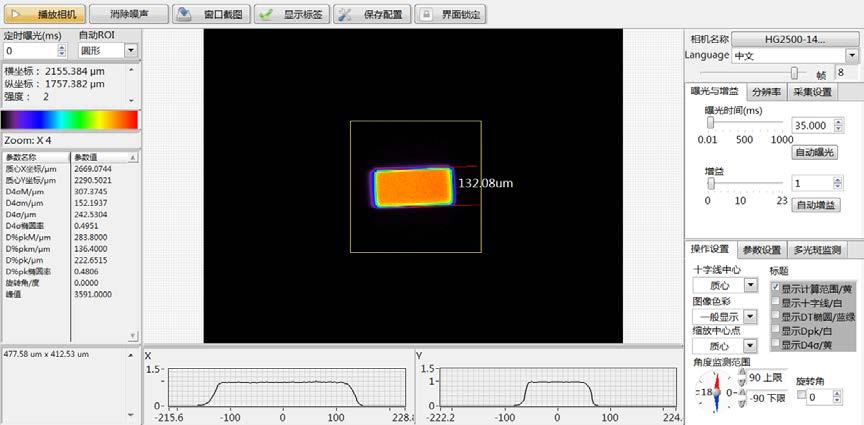The width and height of the screenshot is (864, 425).
Task: Click the 自动曝光 auto exposure button
Action: click(814, 152)
